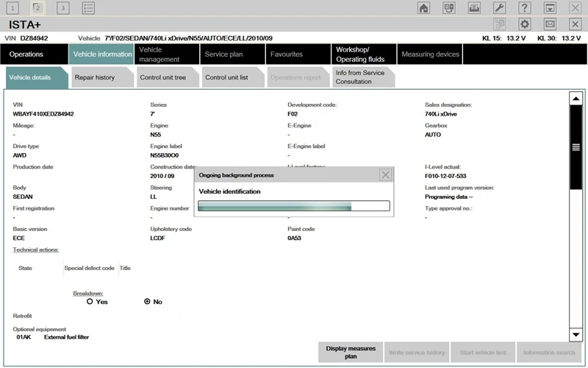Open the envelope feedback icon
Viewport: 588px width, 368px height.
(550, 24)
